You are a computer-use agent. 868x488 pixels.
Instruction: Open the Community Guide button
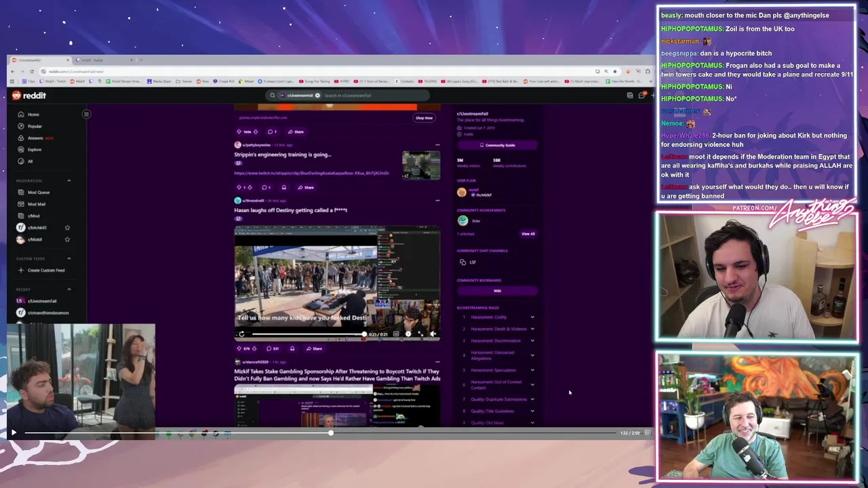[x=497, y=145]
